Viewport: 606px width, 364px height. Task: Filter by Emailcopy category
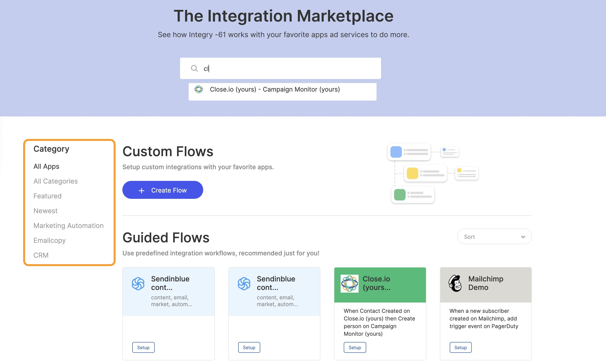pyautogui.click(x=50, y=240)
